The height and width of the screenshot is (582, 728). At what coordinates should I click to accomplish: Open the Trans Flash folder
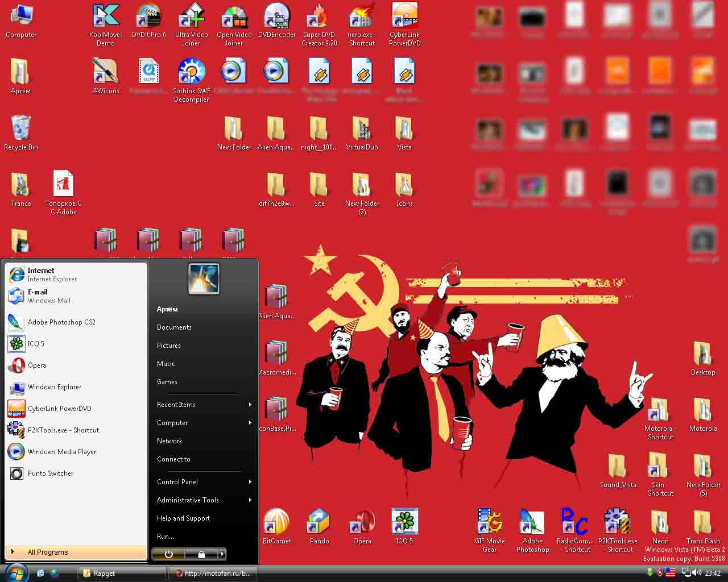(703, 527)
